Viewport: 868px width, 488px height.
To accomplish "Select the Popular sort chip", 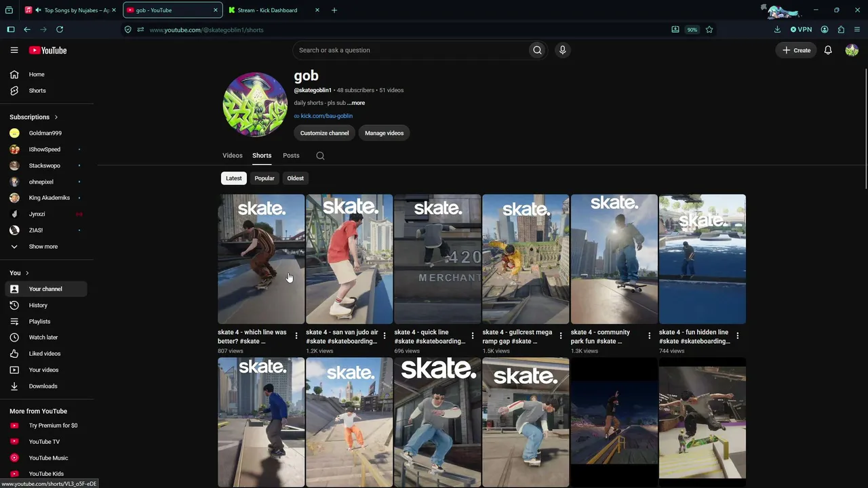I will click(x=264, y=178).
